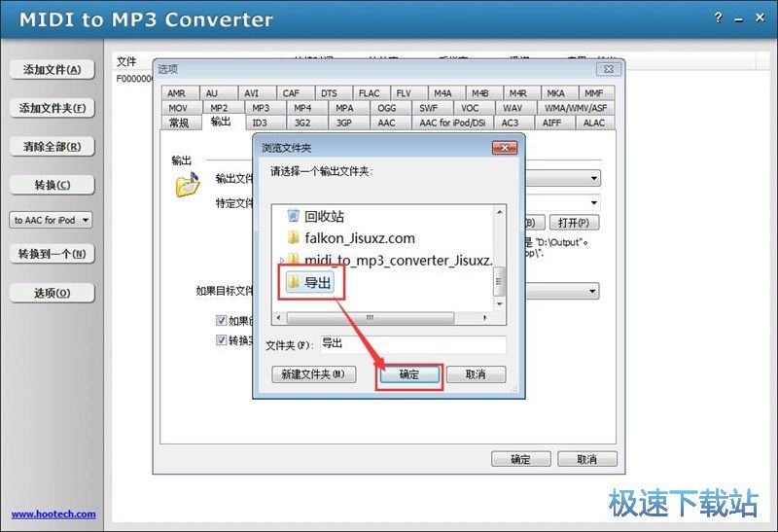
Task: Click 新建文件夹(M) button
Action: click(x=313, y=374)
